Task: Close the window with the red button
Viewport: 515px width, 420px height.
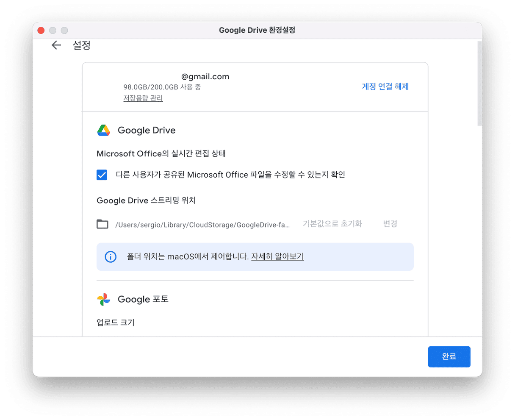Action: 41,31
